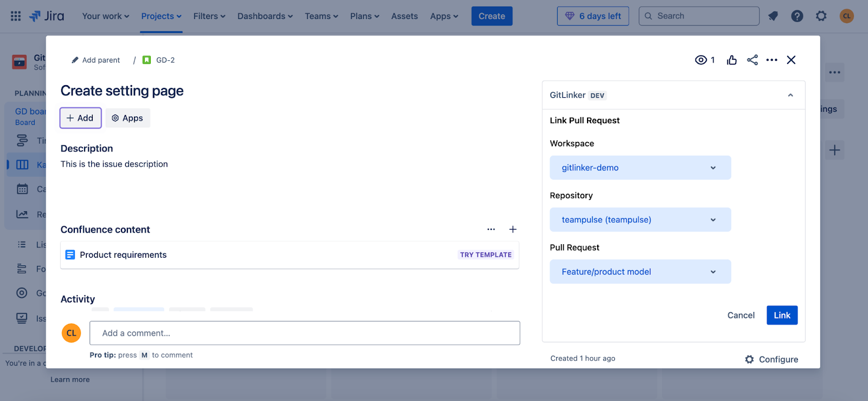Click the blue Link button
This screenshot has width=868, height=401.
click(x=782, y=315)
